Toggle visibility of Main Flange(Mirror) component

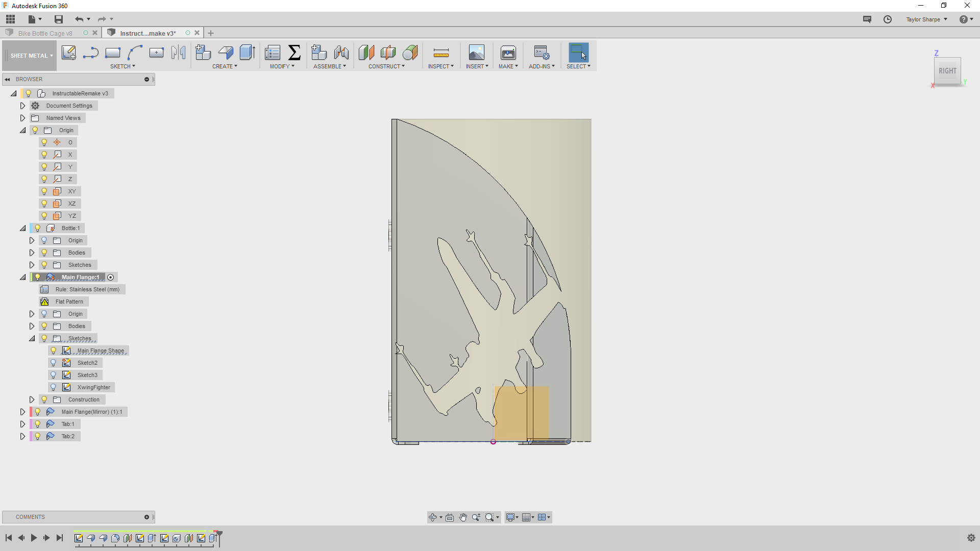click(x=38, y=412)
